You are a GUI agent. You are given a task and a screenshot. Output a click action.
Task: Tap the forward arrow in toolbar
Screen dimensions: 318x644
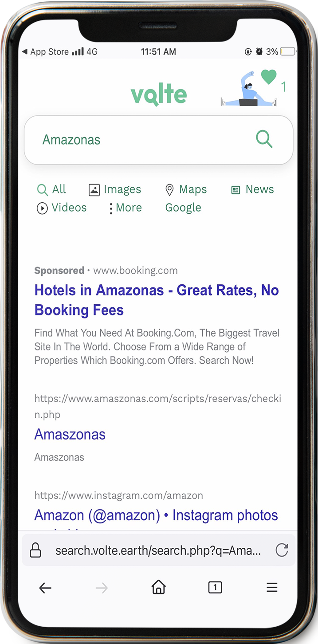[x=102, y=588]
